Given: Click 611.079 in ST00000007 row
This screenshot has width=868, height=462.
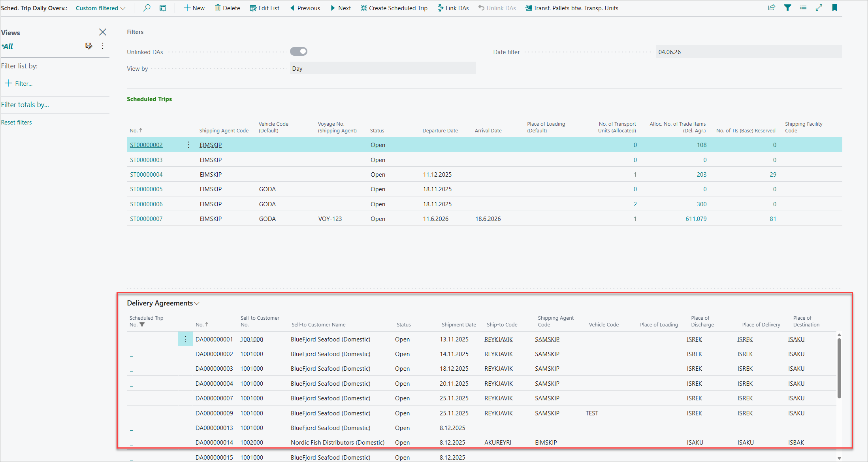Looking at the screenshot, I should pos(696,219).
